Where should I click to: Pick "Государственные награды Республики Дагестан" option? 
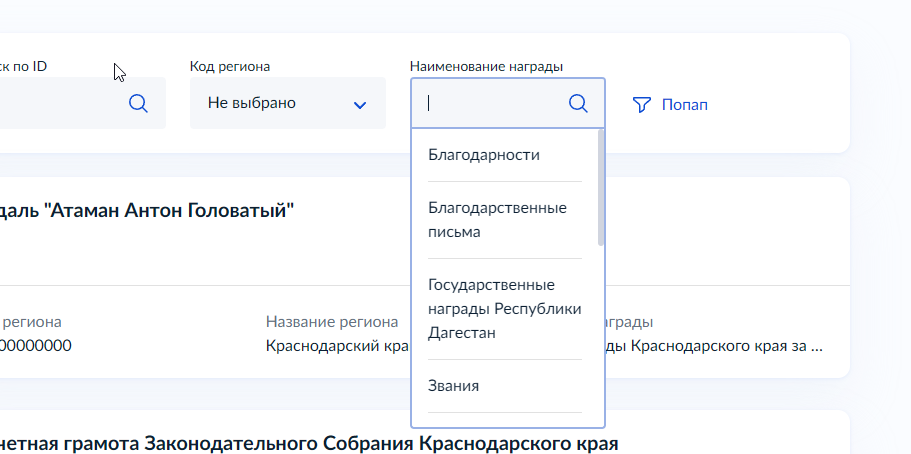pyautogui.click(x=504, y=308)
